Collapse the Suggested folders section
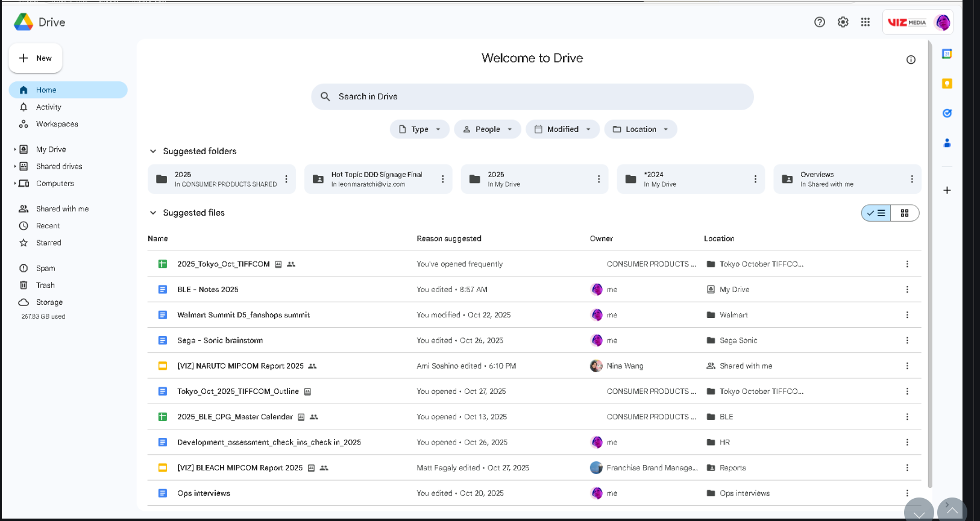This screenshot has height=521, width=980. pos(153,151)
